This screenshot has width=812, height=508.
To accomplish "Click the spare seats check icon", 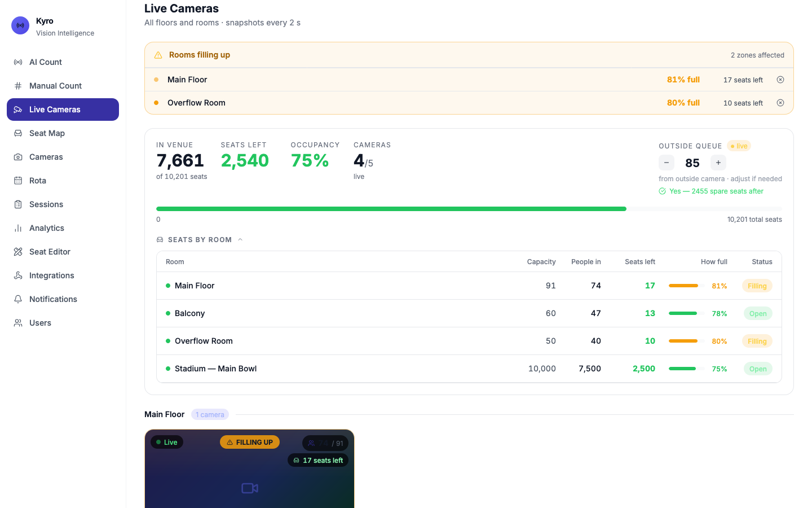I will coord(662,191).
